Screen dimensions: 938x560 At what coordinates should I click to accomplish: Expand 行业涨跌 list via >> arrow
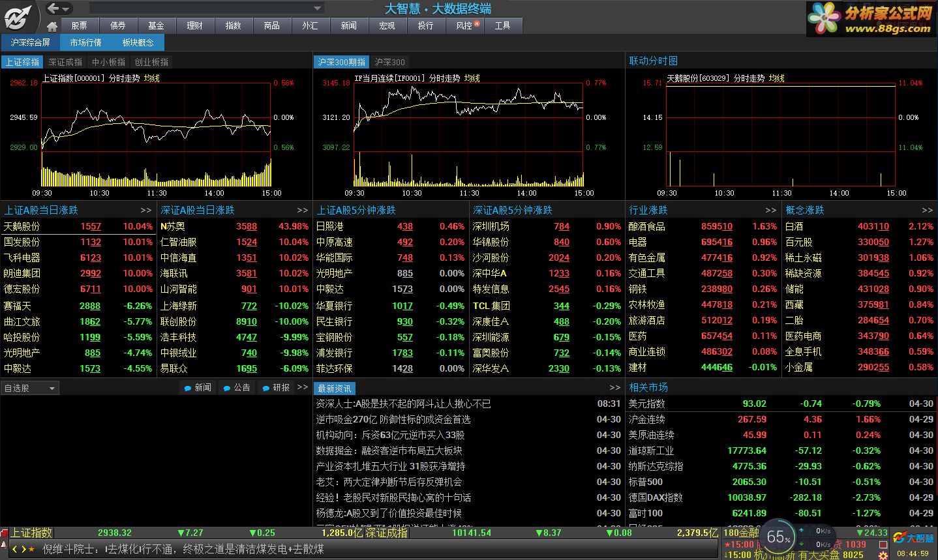coord(771,210)
